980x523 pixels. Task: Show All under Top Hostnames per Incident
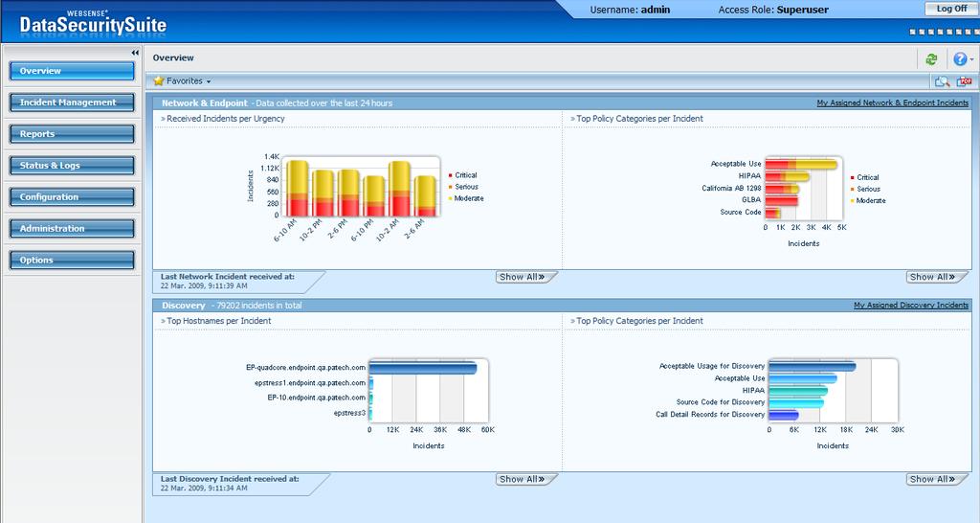click(525, 479)
